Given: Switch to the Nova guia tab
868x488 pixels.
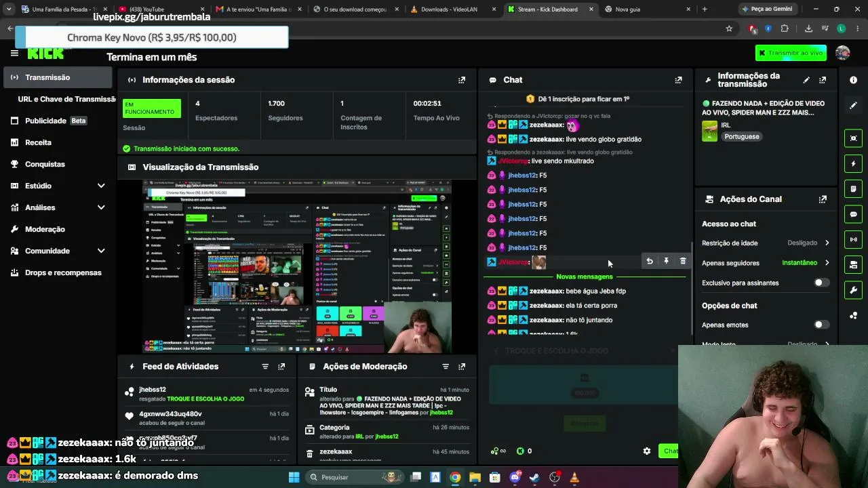Looking at the screenshot, I should (648, 9).
